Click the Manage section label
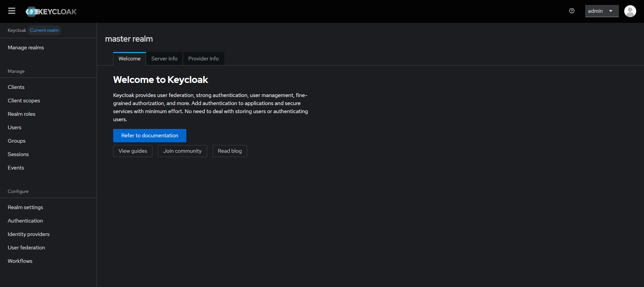The height and width of the screenshot is (287, 644). (16, 71)
